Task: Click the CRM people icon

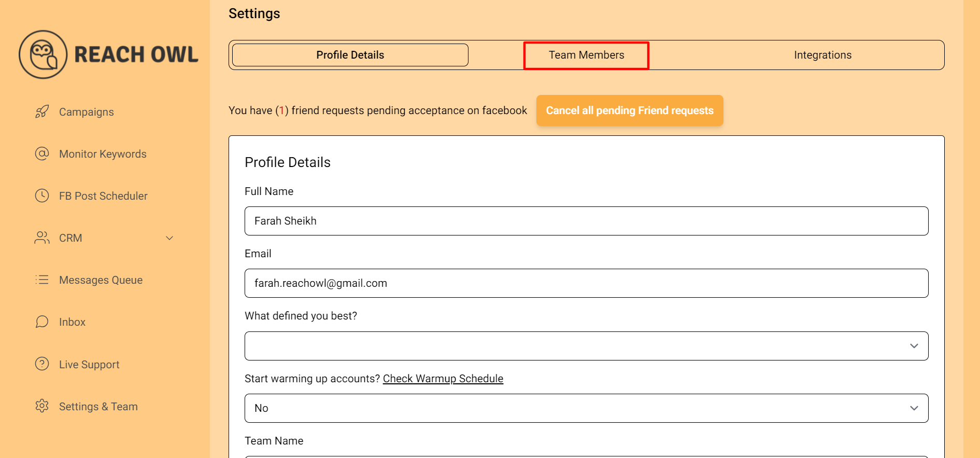Action: point(42,238)
